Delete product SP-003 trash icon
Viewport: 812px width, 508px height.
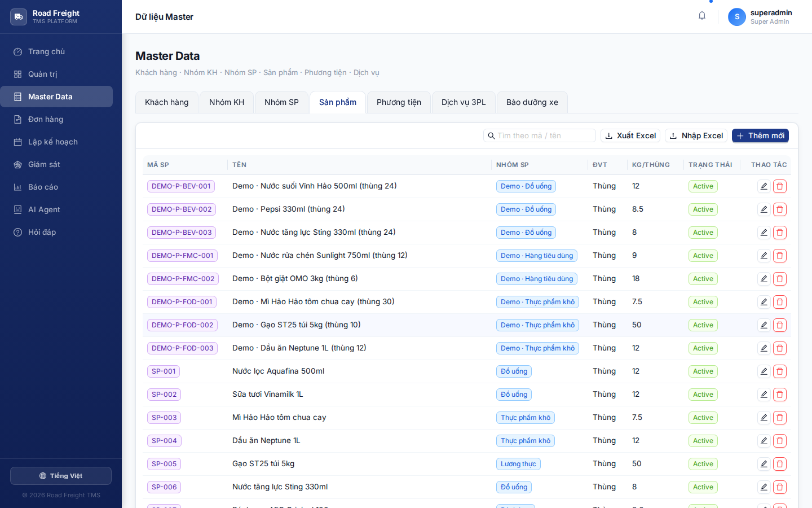coord(780,418)
